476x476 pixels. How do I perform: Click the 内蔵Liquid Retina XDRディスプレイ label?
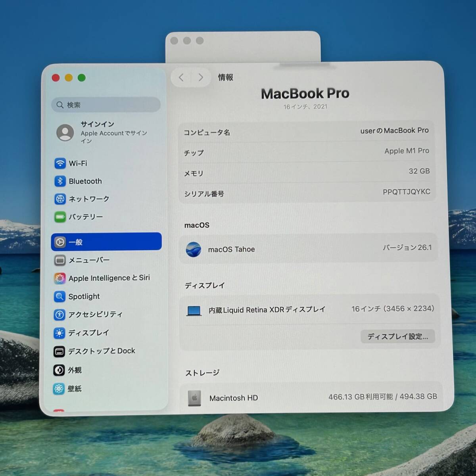coord(267,310)
